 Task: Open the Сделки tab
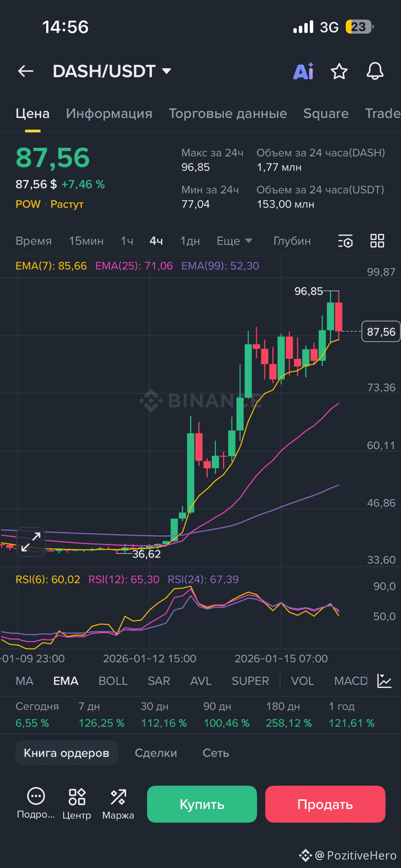coord(156,753)
